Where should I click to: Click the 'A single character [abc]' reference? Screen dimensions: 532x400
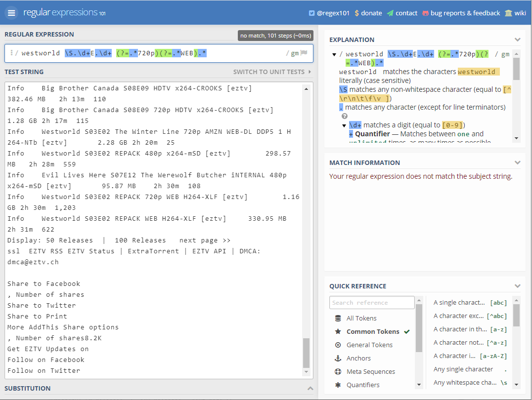pos(470,302)
